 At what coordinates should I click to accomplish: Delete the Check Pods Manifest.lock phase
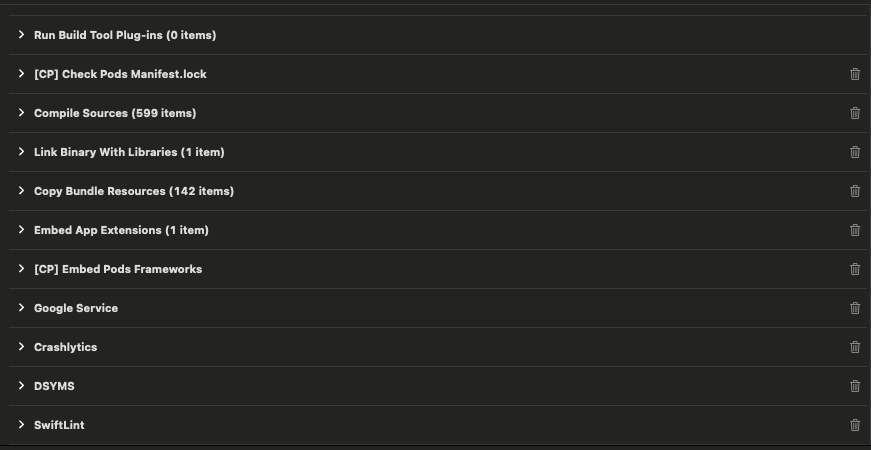(x=855, y=74)
